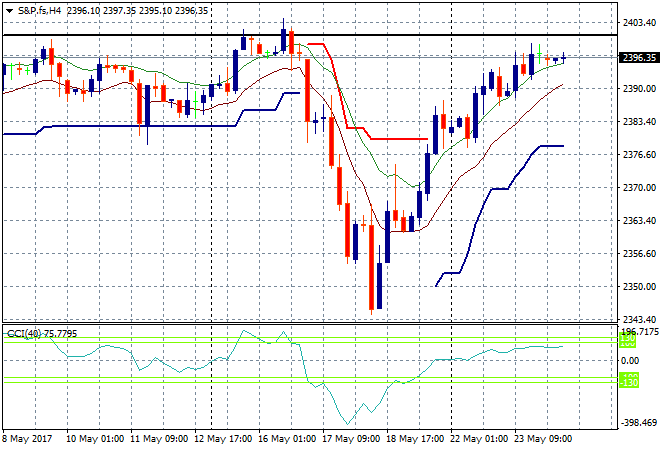This screenshot has width=660, height=450.
Task: Select the S&P.fs,H4 symbol label
Action: point(39,11)
